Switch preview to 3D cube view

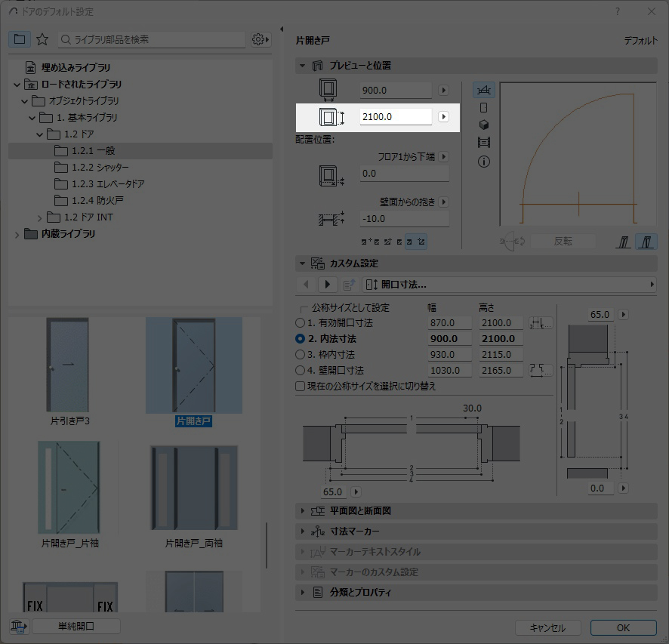pos(484,125)
